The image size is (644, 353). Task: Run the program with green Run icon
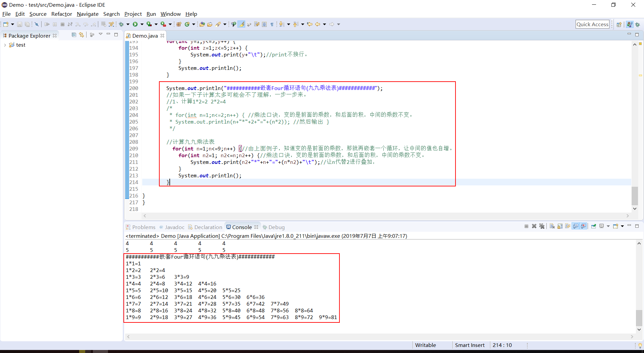135,24
